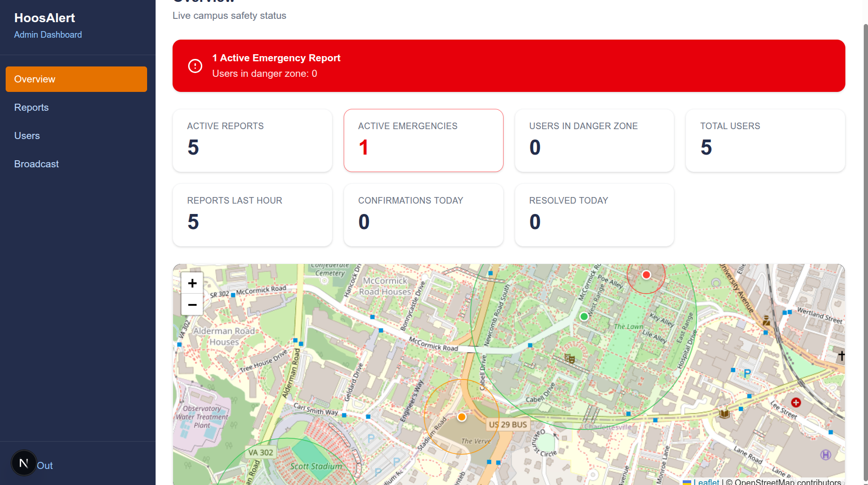The height and width of the screenshot is (485, 868).
Task: Click the Sign Out link in sidebar
Action: click(x=44, y=466)
